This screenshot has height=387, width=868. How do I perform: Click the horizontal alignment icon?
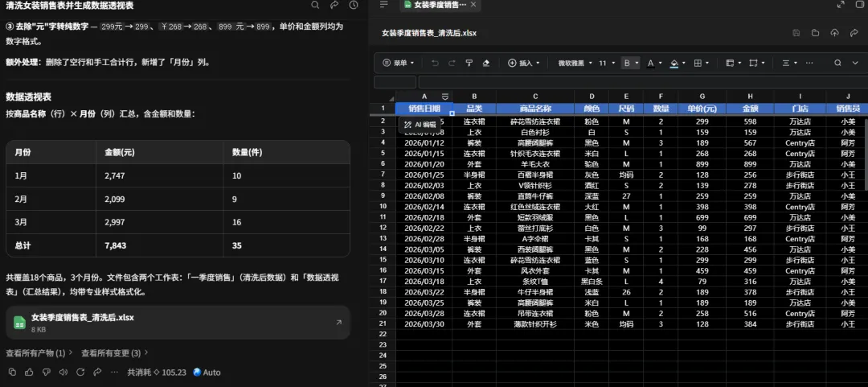point(785,64)
